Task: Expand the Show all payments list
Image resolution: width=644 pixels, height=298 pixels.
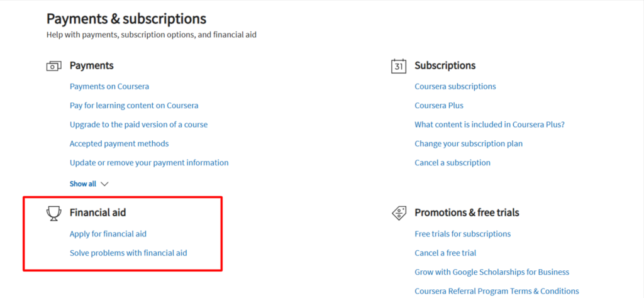Action: click(x=83, y=184)
